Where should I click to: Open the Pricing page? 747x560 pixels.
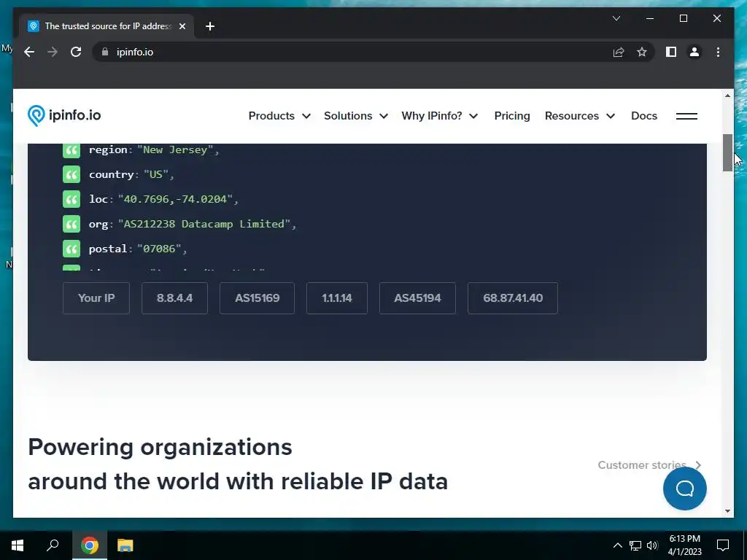[x=512, y=116]
